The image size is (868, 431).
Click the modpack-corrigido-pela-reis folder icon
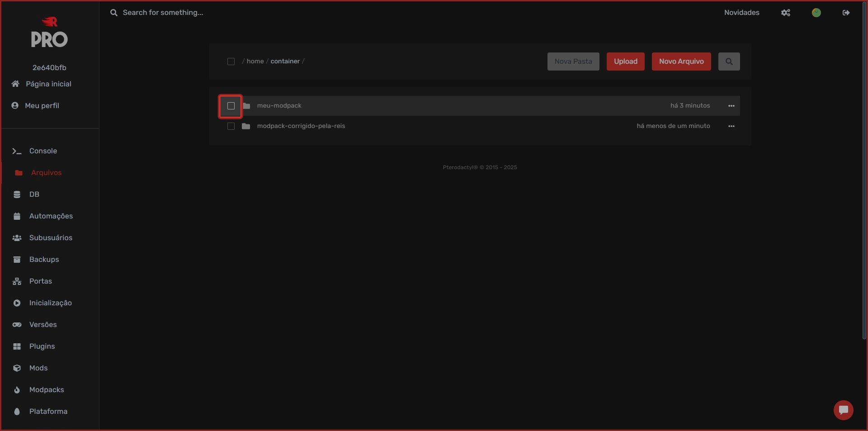click(246, 126)
